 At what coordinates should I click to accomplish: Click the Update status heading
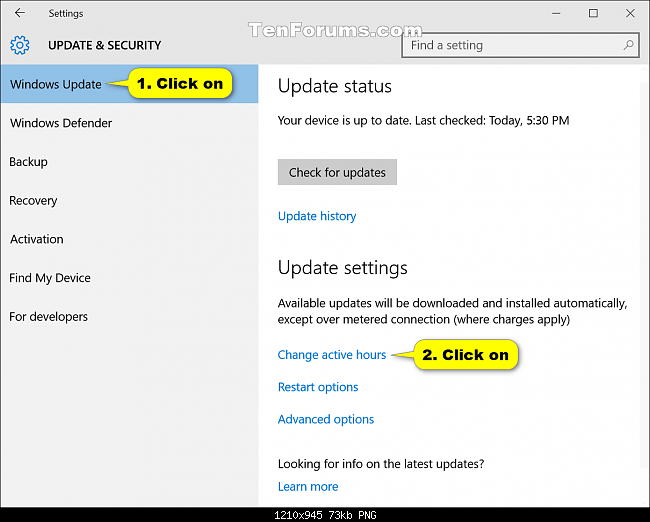(x=335, y=86)
